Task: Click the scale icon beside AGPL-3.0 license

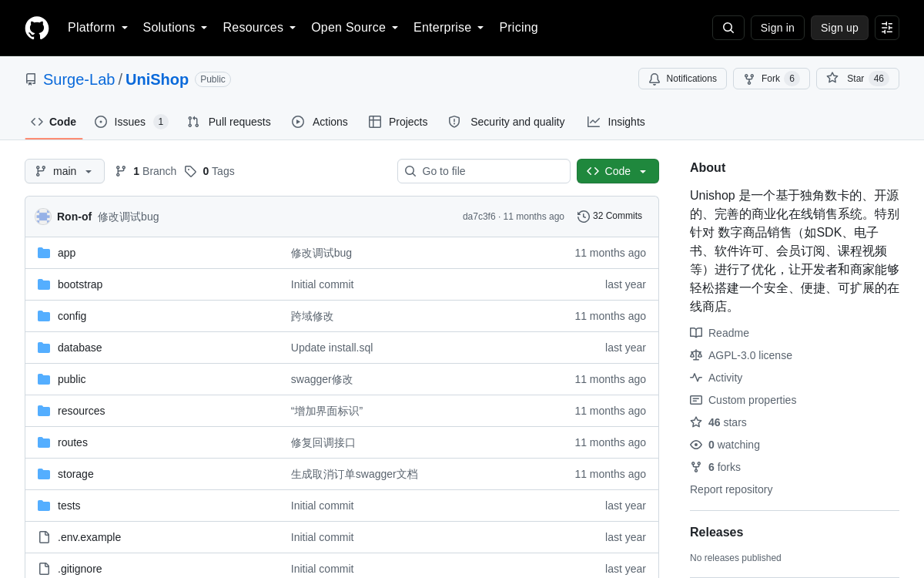Action: pyautogui.click(x=696, y=355)
